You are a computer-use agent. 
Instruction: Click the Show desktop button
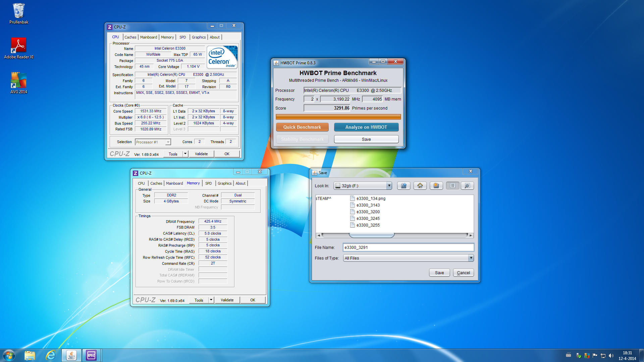pyautogui.click(x=641, y=355)
